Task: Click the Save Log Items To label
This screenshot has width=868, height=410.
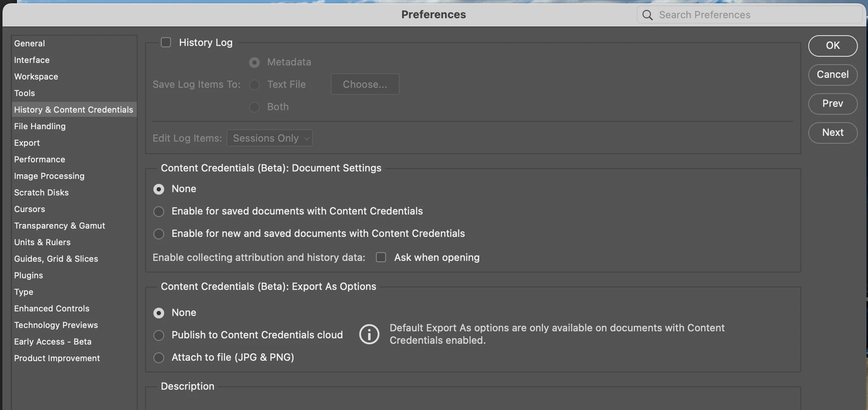Action: coord(196,84)
